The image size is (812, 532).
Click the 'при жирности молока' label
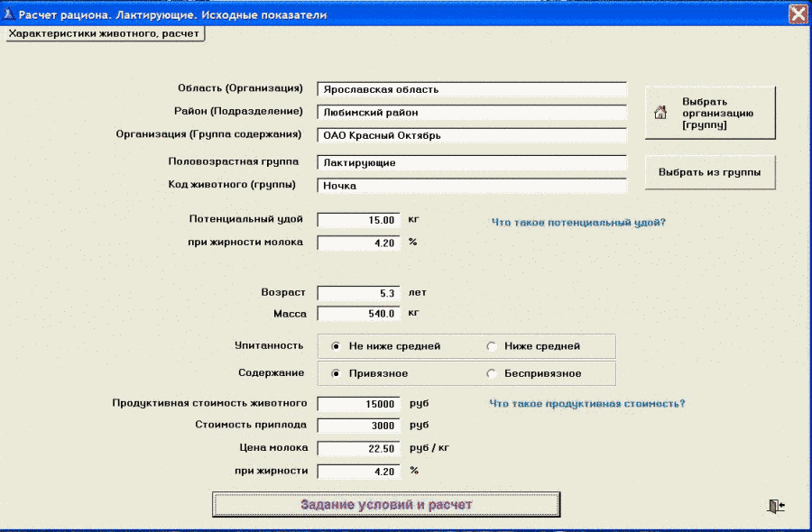[245, 243]
